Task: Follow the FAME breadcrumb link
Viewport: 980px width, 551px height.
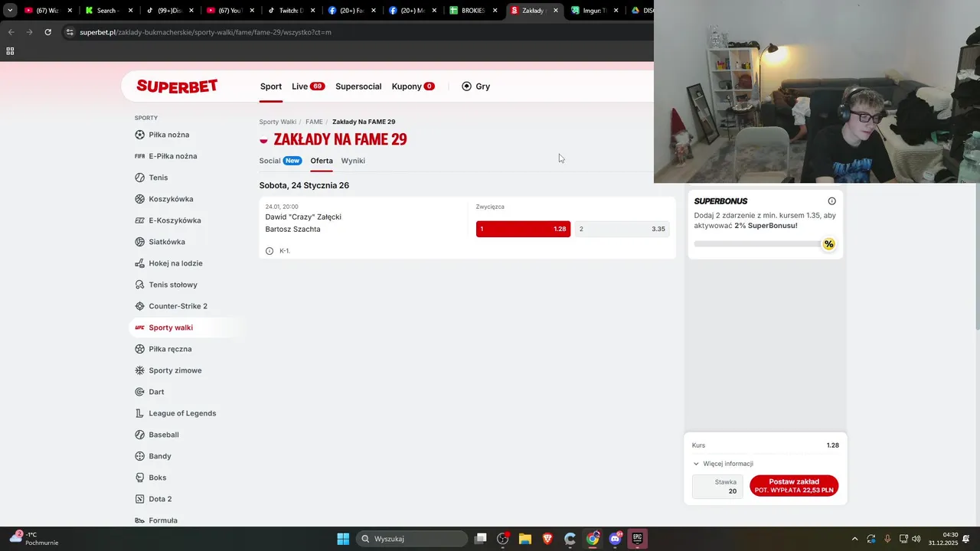Action: [314, 122]
